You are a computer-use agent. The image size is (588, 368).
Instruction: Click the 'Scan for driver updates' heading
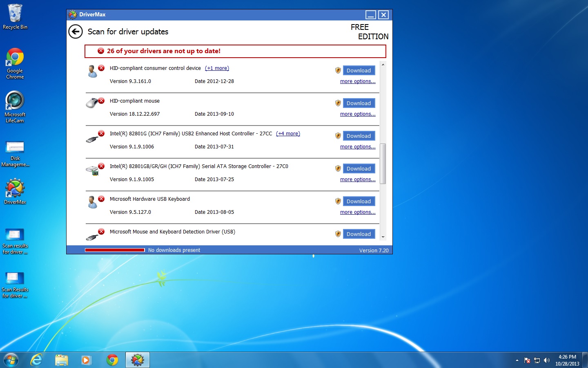click(x=128, y=31)
